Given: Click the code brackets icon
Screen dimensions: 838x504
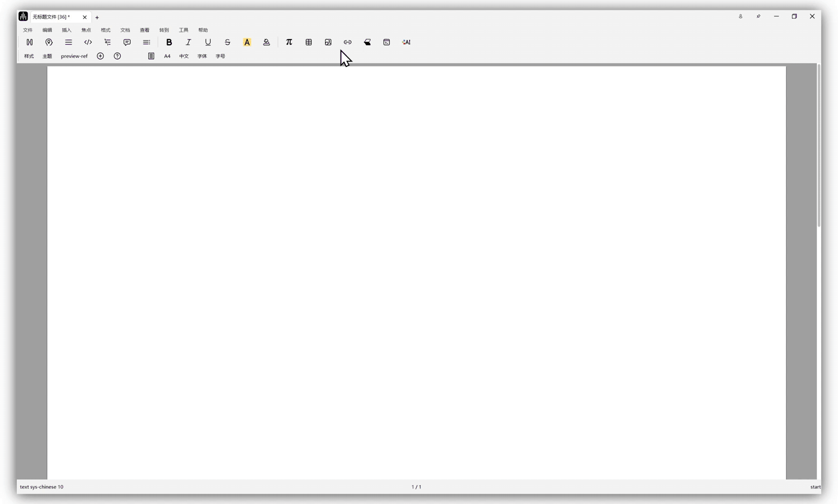Looking at the screenshot, I should tap(88, 42).
